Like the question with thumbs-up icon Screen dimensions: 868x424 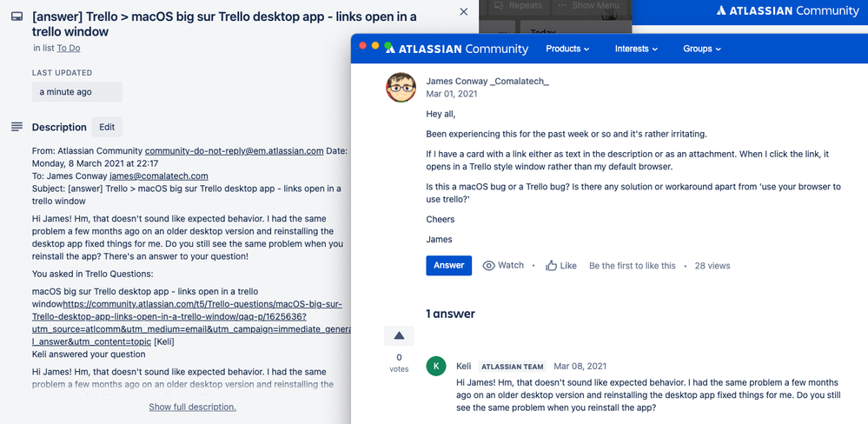[x=560, y=266]
